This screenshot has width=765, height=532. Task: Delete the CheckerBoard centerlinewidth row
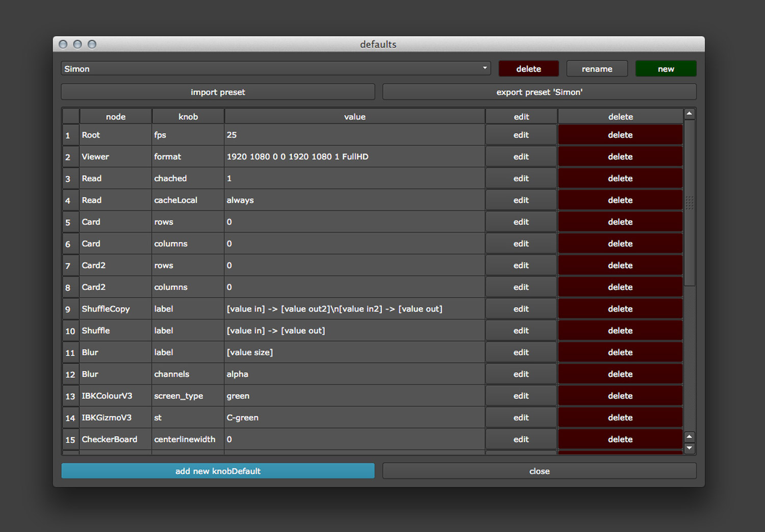(x=620, y=440)
